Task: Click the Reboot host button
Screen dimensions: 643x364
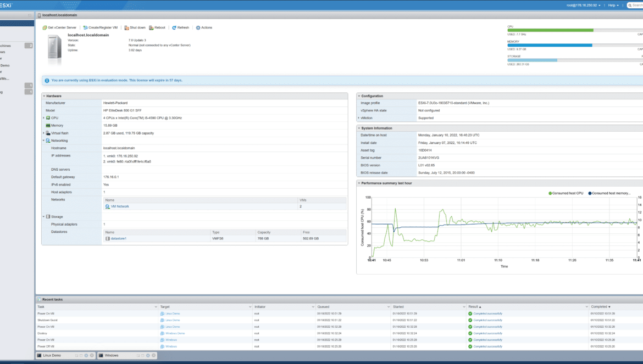Action: pos(157,28)
